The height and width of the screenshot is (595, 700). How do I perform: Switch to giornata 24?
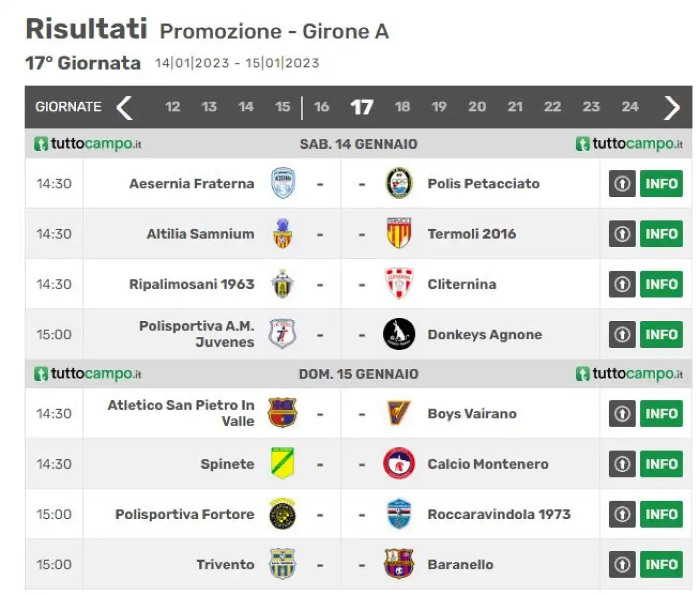(630, 107)
